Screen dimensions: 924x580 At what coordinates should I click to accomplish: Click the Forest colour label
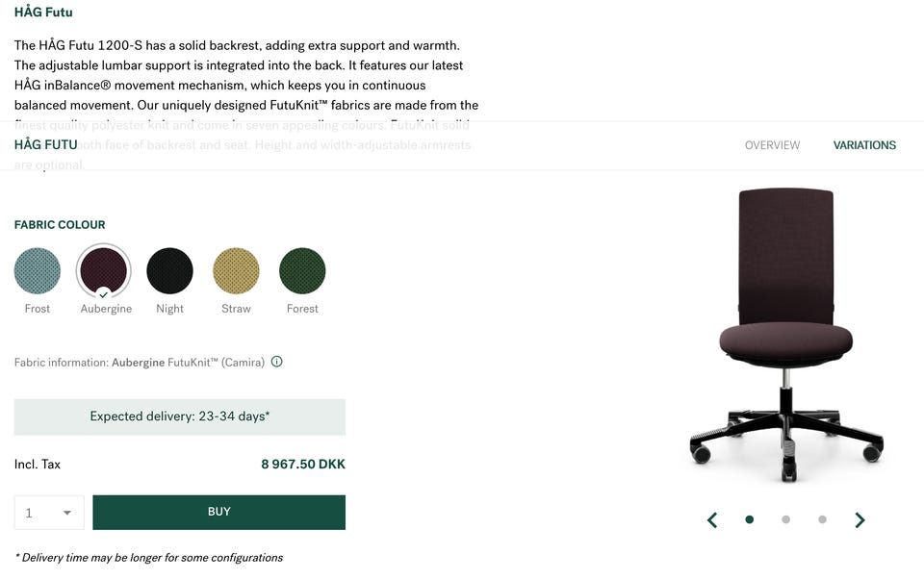(x=302, y=309)
